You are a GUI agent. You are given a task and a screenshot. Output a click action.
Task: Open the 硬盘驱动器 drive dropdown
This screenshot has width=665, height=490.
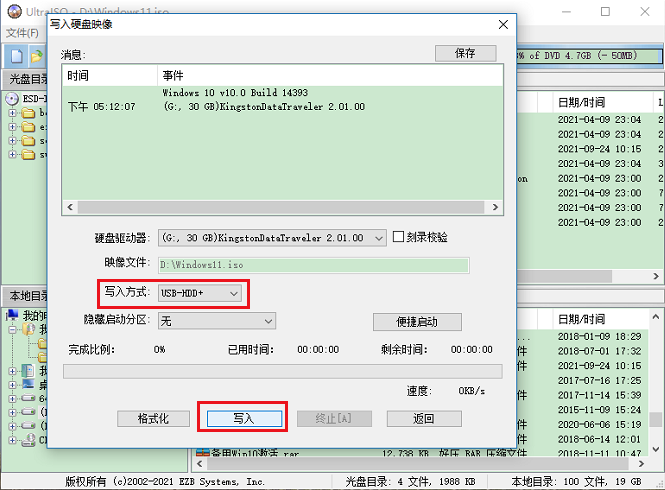[x=377, y=238]
